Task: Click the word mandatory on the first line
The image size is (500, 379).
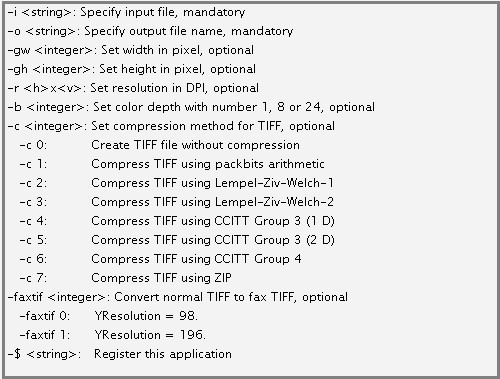Action: pyautogui.click(x=214, y=13)
